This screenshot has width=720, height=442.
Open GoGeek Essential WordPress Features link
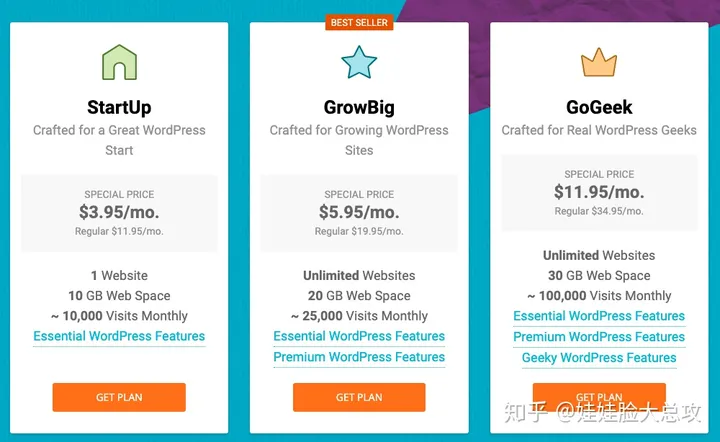pyautogui.click(x=599, y=316)
